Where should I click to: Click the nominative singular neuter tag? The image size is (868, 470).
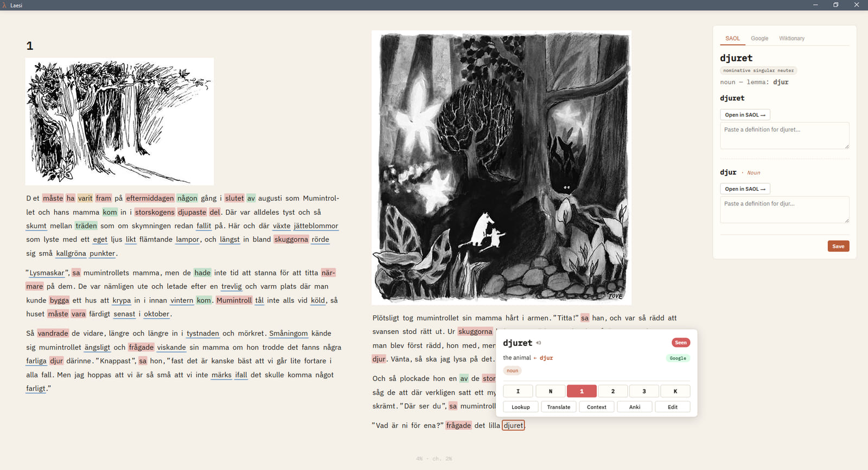pyautogui.click(x=758, y=70)
